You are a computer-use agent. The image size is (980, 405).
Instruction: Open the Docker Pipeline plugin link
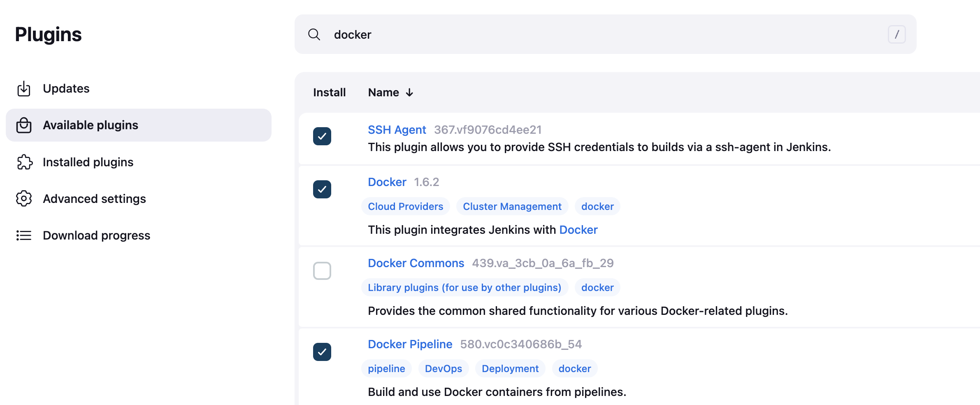click(x=410, y=344)
